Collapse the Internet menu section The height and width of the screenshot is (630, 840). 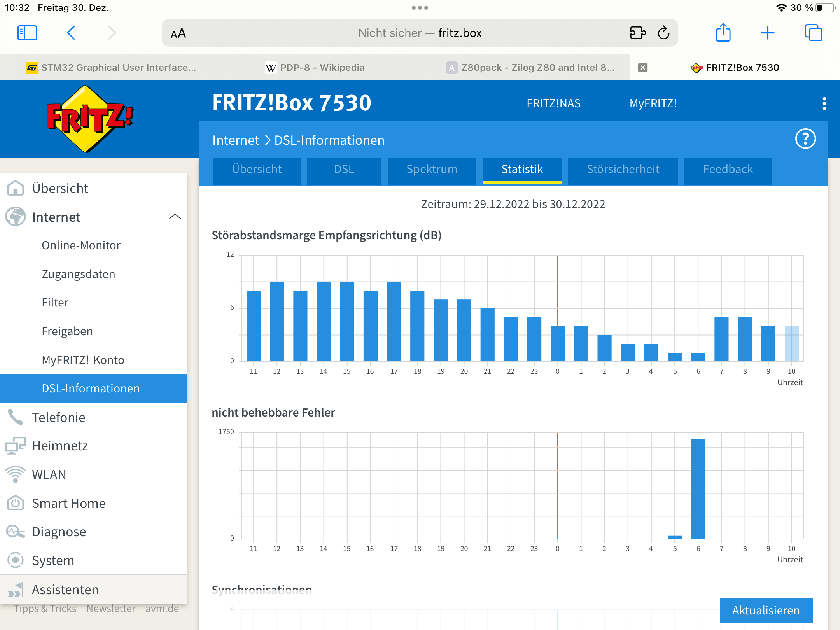[x=175, y=217]
